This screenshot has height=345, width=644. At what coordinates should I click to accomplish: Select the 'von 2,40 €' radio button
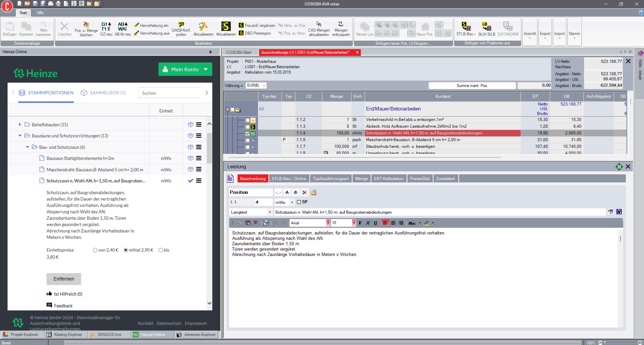pyautogui.click(x=95, y=250)
